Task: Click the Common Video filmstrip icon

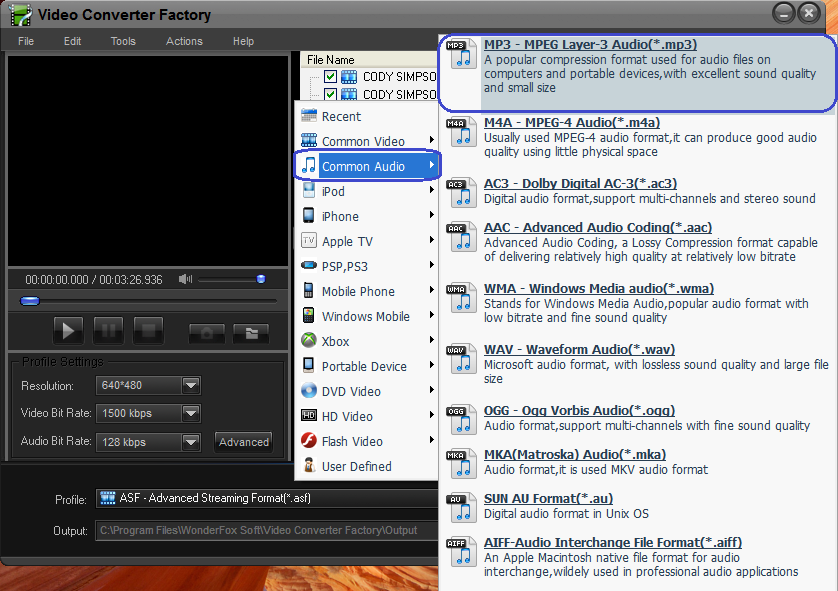Action: click(x=309, y=141)
